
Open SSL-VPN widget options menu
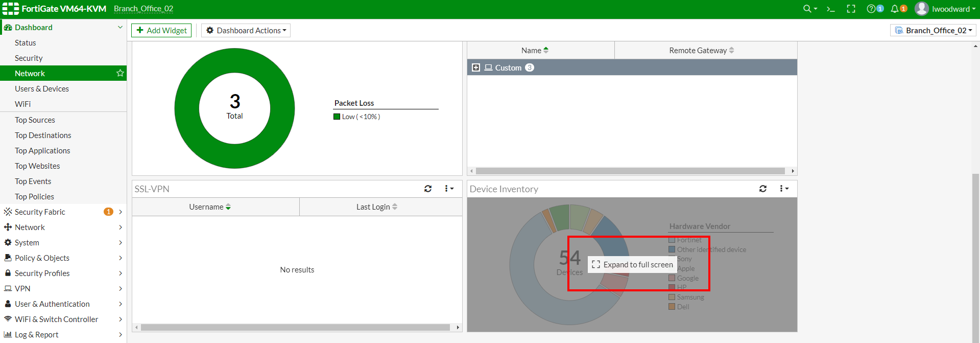tap(449, 189)
